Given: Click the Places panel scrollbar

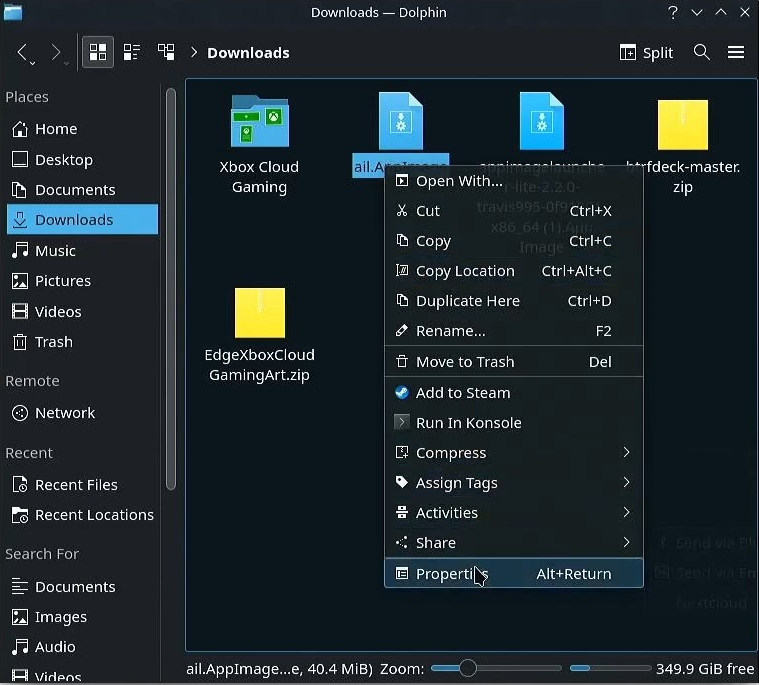Looking at the screenshot, I should click(x=170, y=289).
